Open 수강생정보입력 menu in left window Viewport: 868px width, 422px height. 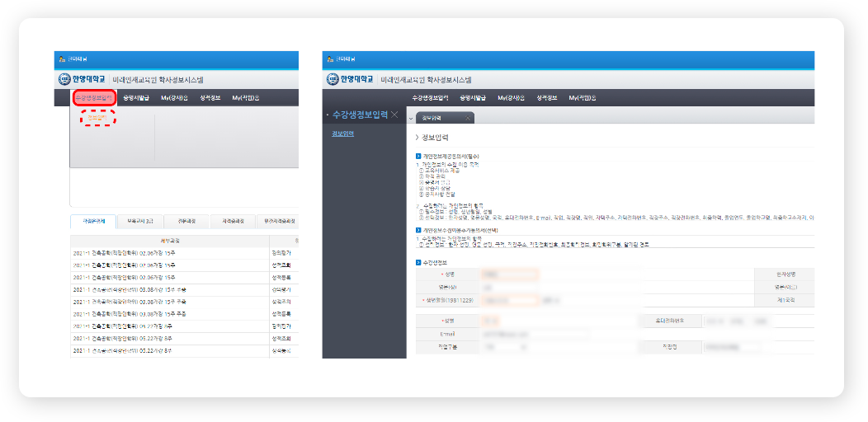click(x=93, y=98)
